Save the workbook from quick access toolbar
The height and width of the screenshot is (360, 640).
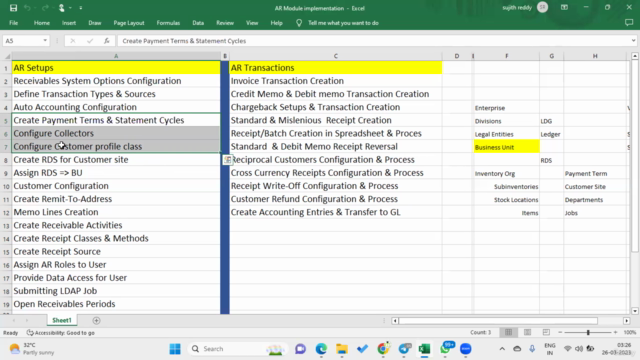pos(13,8)
